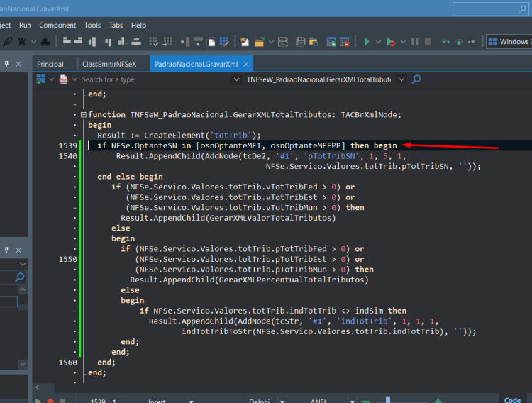Click the grid with checkmark icon
The height and width of the screenshot is (403, 532).
(x=154, y=42)
